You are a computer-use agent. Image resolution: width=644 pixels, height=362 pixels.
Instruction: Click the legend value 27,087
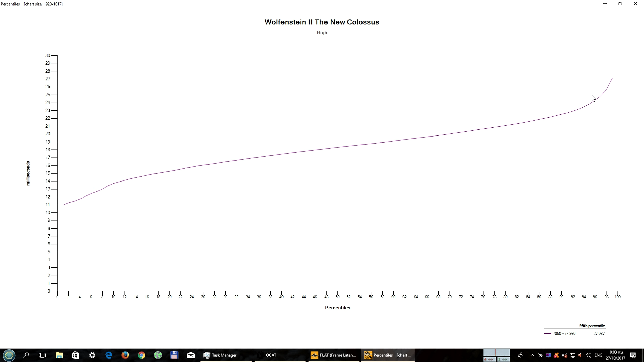point(599,333)
